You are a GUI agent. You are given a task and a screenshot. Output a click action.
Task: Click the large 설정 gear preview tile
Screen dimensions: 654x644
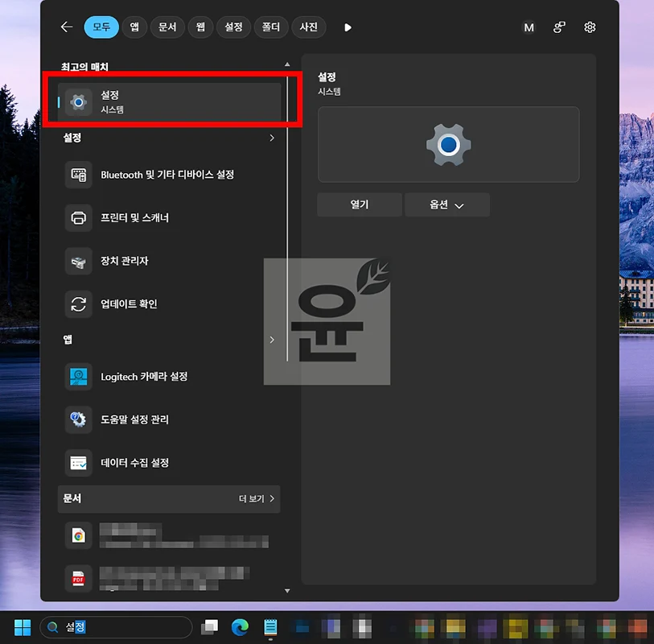448,144
